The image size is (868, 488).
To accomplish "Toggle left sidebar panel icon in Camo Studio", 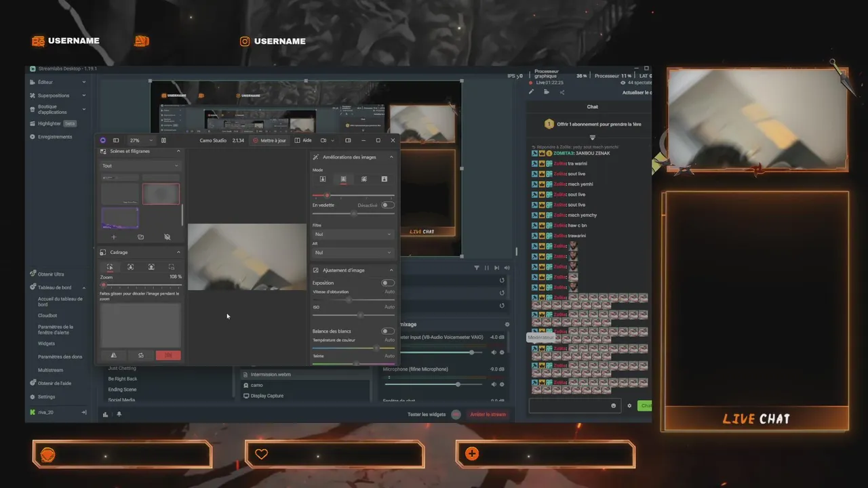I will (x=116, y=140).
